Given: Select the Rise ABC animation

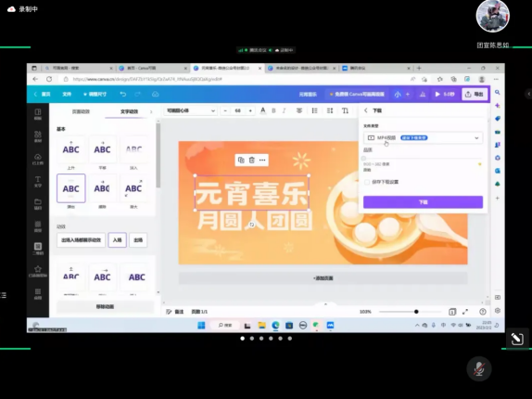Looking at the screenshot, I should pyautogui.click(x=71, y=149).
